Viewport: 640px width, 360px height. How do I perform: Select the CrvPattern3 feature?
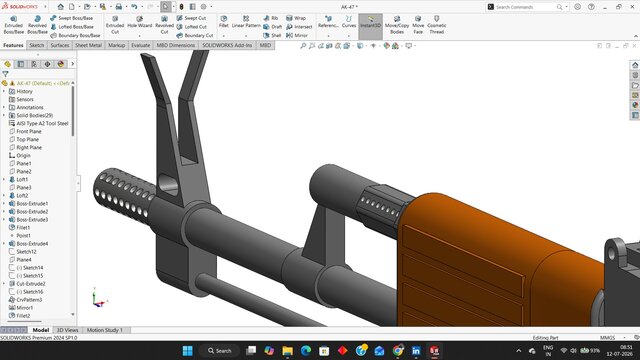pos(29,300)
